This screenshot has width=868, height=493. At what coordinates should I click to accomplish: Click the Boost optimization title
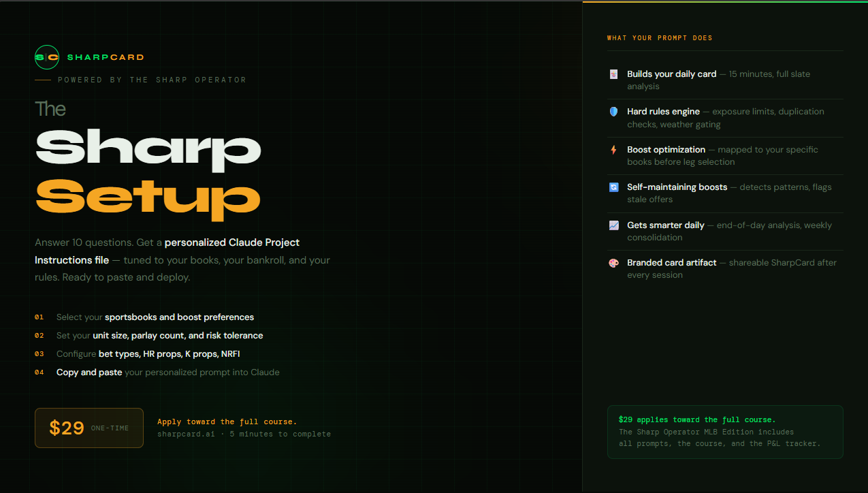(666, 150)
